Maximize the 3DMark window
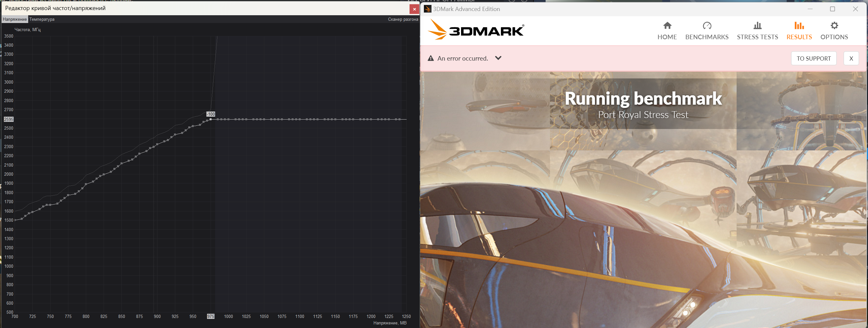 point(832,9)
